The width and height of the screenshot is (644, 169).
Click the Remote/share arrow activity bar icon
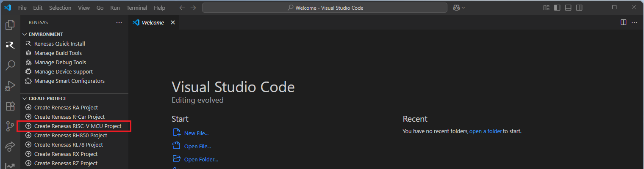pos(10,146)
